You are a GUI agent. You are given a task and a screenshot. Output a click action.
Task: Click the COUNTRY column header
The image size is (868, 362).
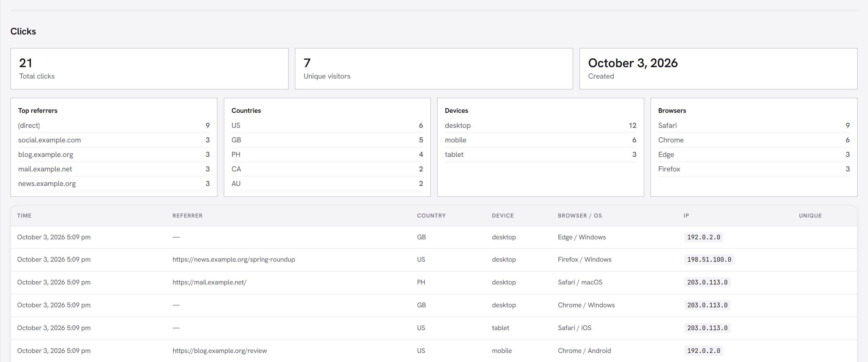pyautogui.click(x=431, y=215)
